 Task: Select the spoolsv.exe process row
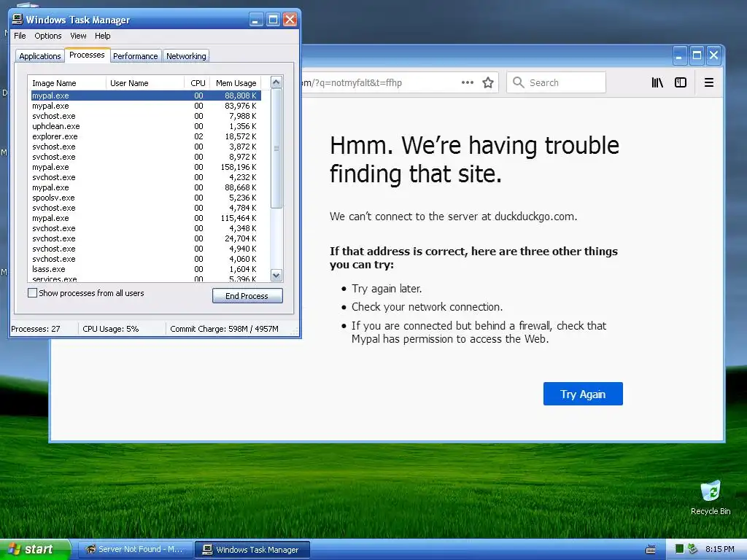[146, 198]
